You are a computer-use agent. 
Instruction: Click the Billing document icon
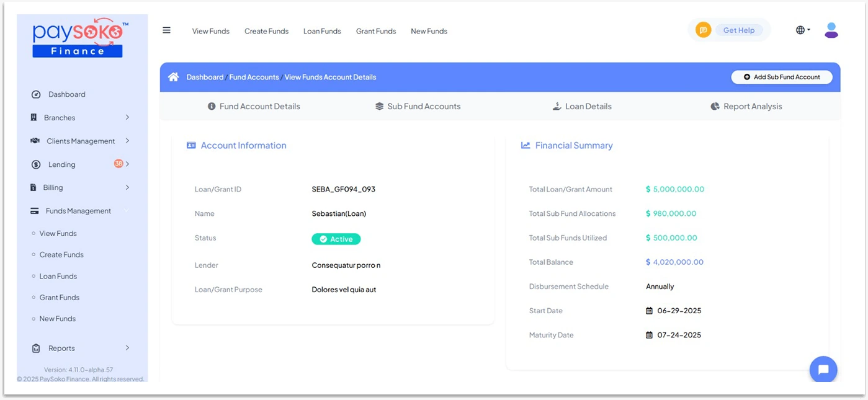tap(34, 187)
